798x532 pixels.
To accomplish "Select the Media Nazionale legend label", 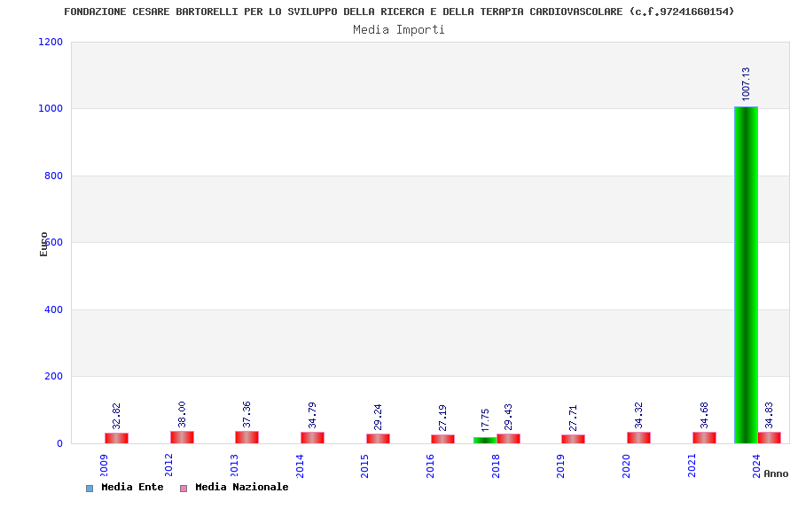I will [242, 487].
